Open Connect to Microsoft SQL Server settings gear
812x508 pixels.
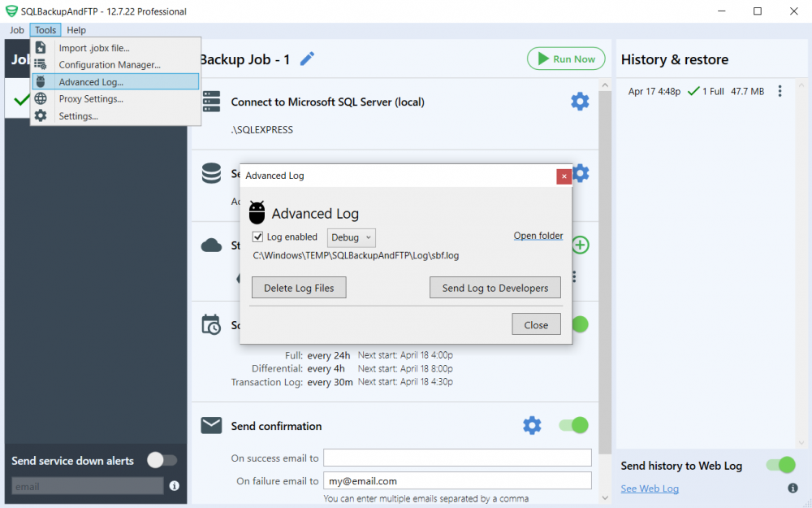(579, 101)
